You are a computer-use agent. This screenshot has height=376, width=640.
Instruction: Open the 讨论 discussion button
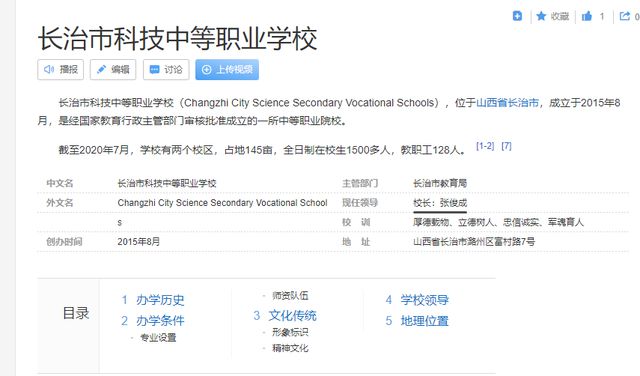click(166, 69)
